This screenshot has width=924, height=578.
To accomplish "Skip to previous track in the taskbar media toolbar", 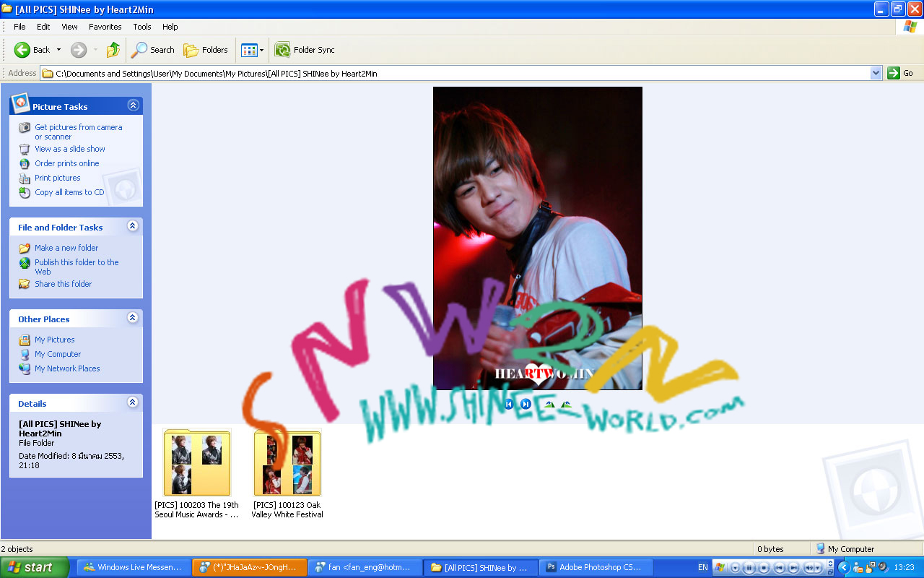I will 779,568.
